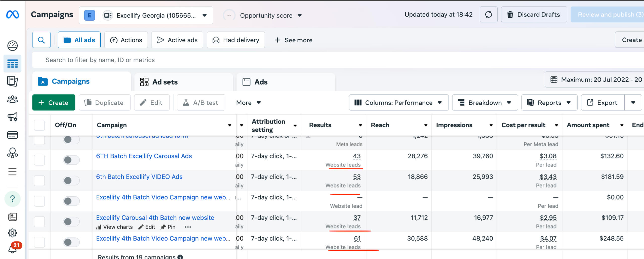Click the green Create button
The width and height of the screenshot is (644, 259).
54,103
